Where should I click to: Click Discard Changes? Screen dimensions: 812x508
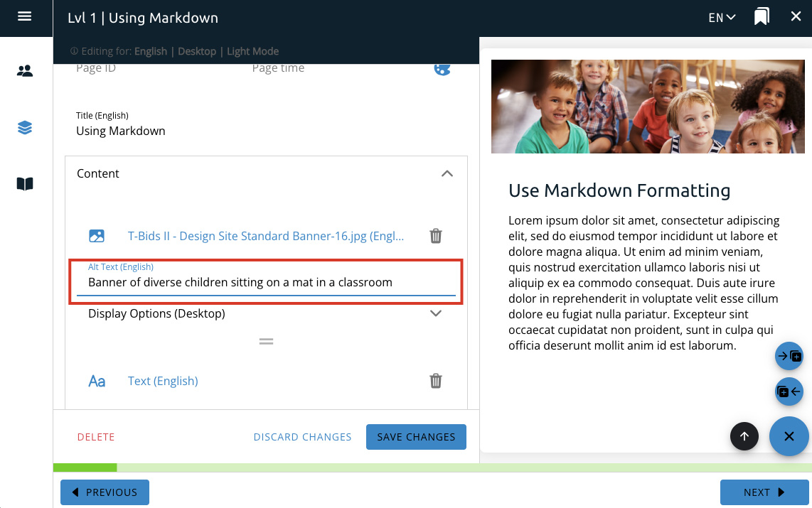tap(302, 437)
